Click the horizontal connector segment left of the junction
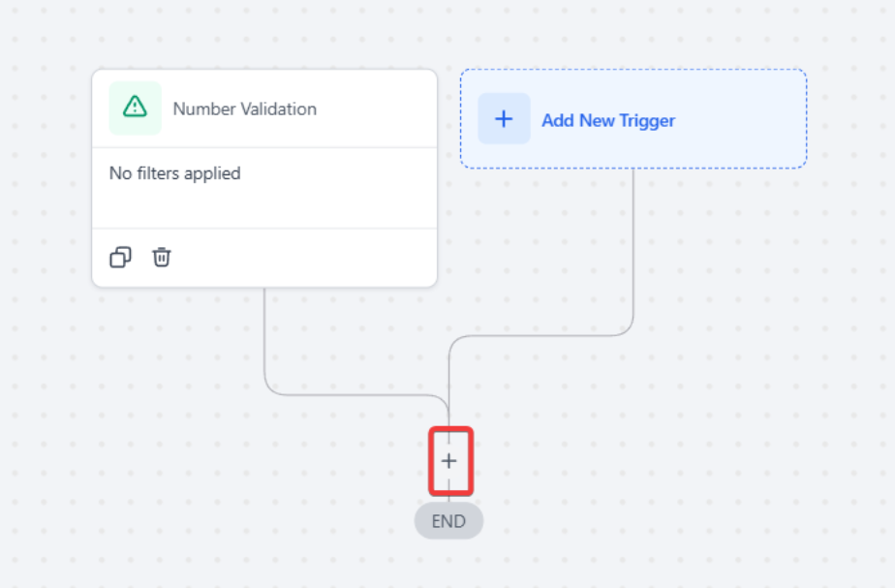 pos(358,394)
